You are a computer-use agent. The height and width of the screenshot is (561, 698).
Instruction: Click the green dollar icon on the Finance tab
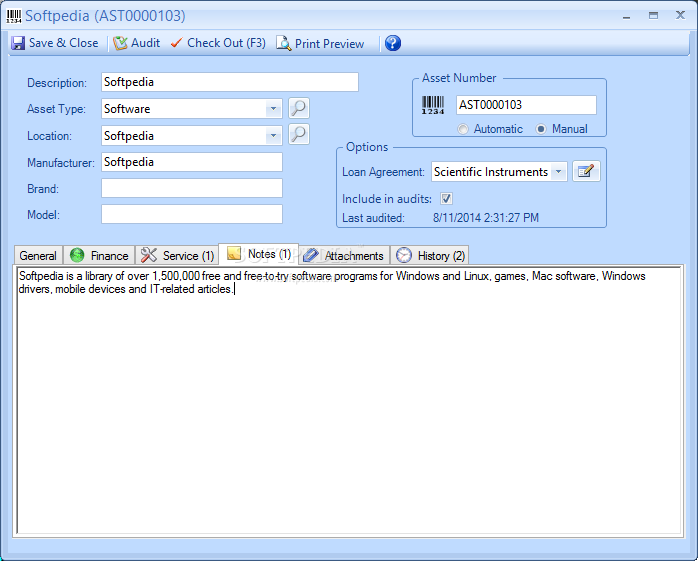click(x=77, y=255)
